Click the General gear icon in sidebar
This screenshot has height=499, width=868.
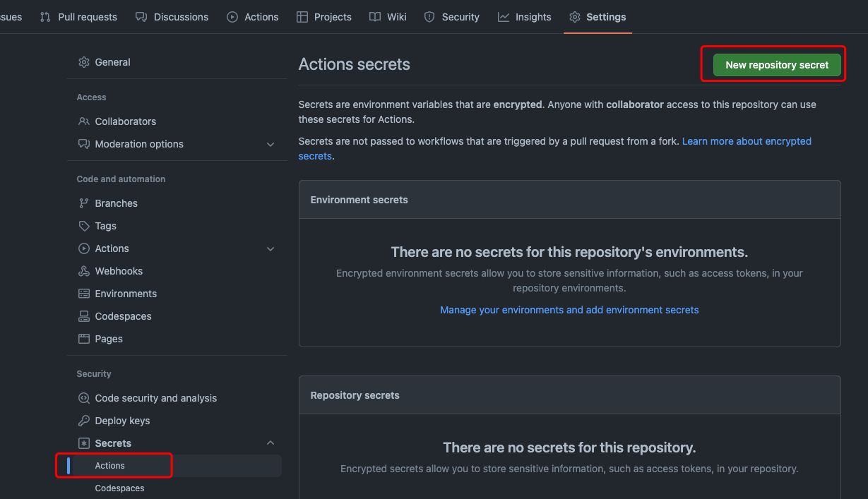click(84, 62)
